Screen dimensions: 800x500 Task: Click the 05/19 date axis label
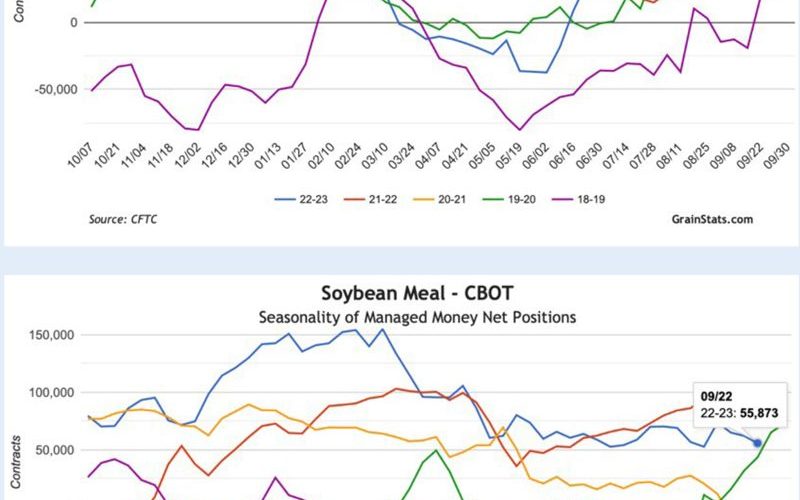click(509, 155)
